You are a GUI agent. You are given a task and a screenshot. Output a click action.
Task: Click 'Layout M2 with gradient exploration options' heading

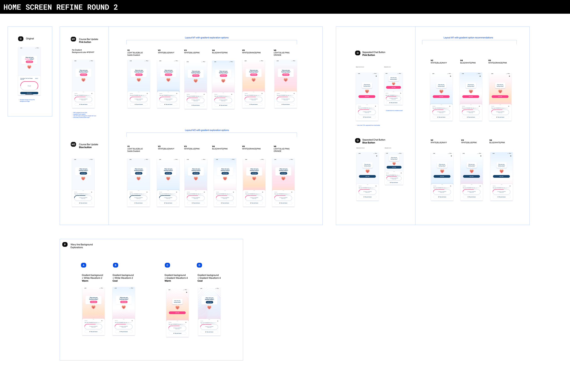pyautogui.click(x=207, y=130)
